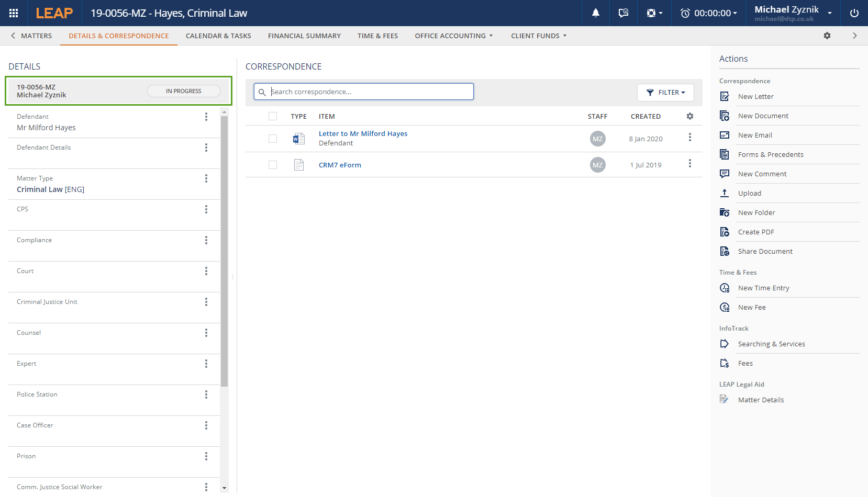The image size is (868, 497).
Task: Click the Create PDF icon
Action: coord(725,232)
